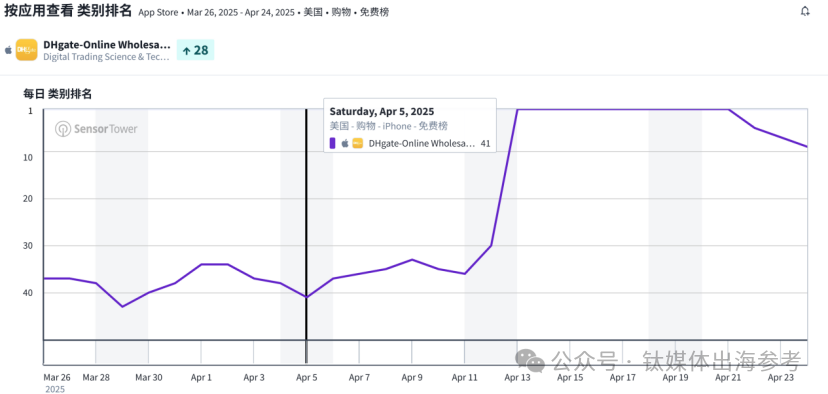
Task: Click the up-arrow rank change badge 28
Action: pyautogui.click(x=195, y=50)
